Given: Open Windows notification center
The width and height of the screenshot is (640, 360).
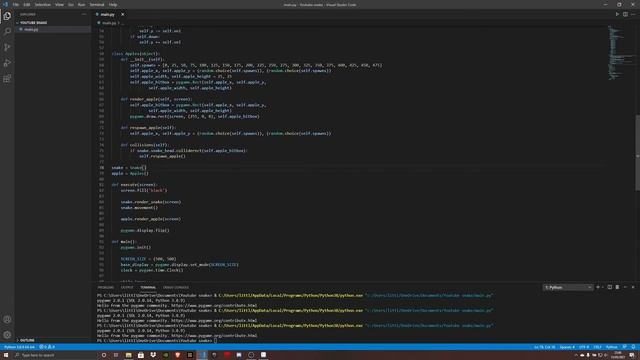Looking at the screenshot, I should 631,355.
